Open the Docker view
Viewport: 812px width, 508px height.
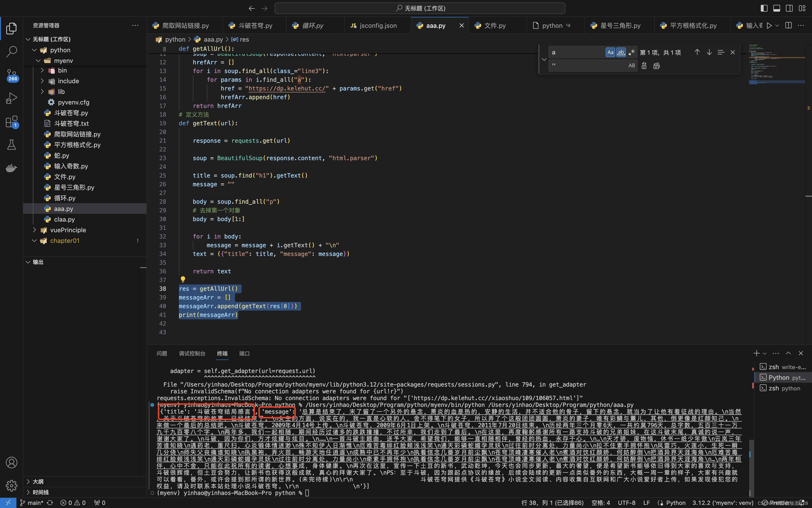coord(11,168)
